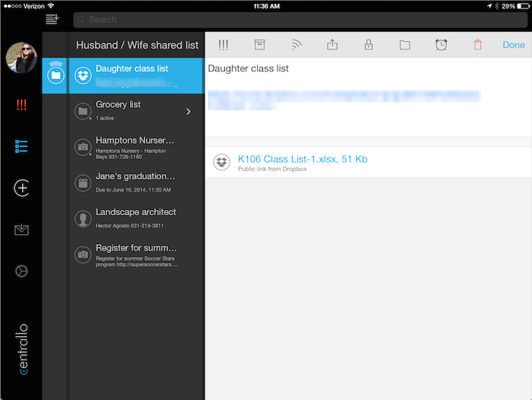Add a new item with the plus icon
The width and height of the screenshot is (532, 400).
21,188
